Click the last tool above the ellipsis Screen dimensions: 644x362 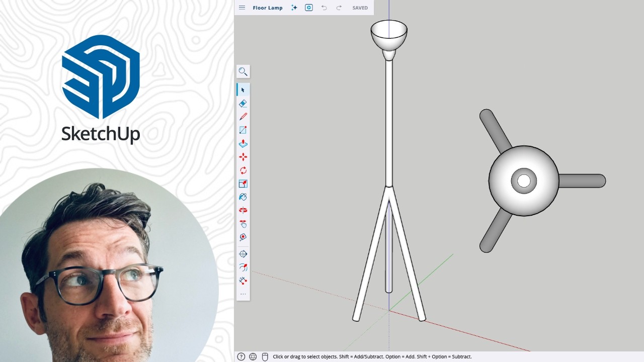[243, 281]
